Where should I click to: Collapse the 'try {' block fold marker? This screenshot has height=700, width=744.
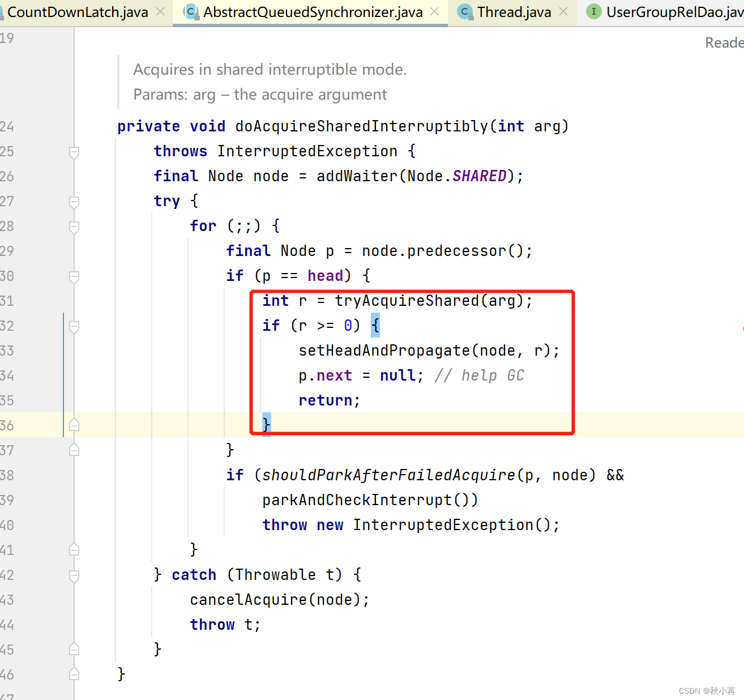[x=74, y=202]
